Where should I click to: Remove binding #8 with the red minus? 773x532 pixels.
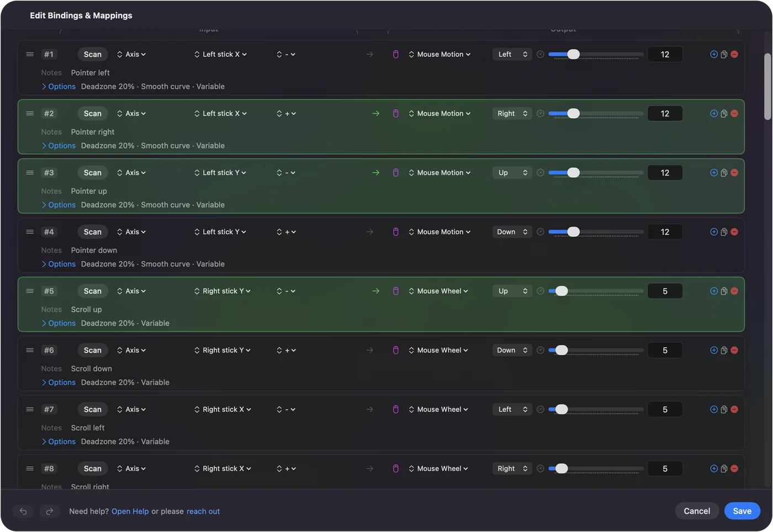(x=734, y=469)
